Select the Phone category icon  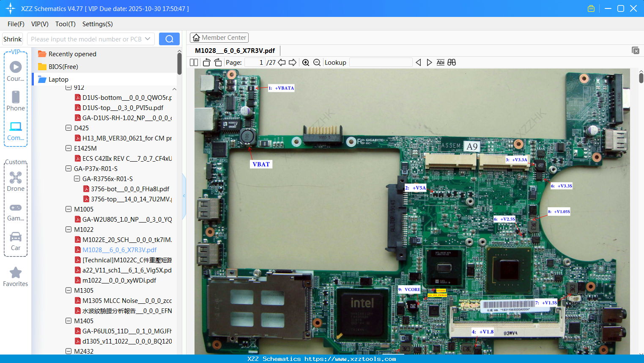point(16,101)
